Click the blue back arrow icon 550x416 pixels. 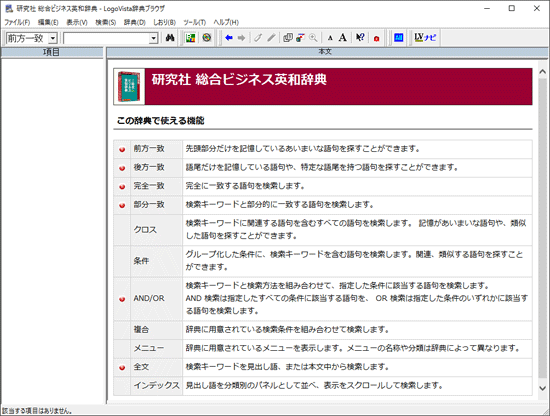229,38
